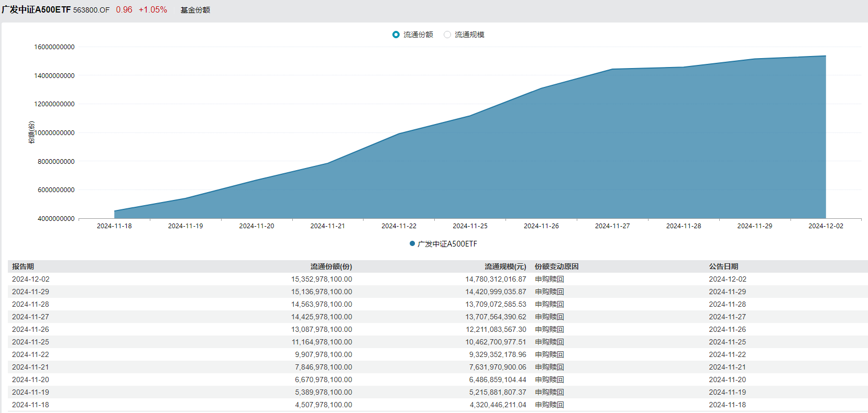Sort by the 流通份额(份) column header

pos(331,266)
